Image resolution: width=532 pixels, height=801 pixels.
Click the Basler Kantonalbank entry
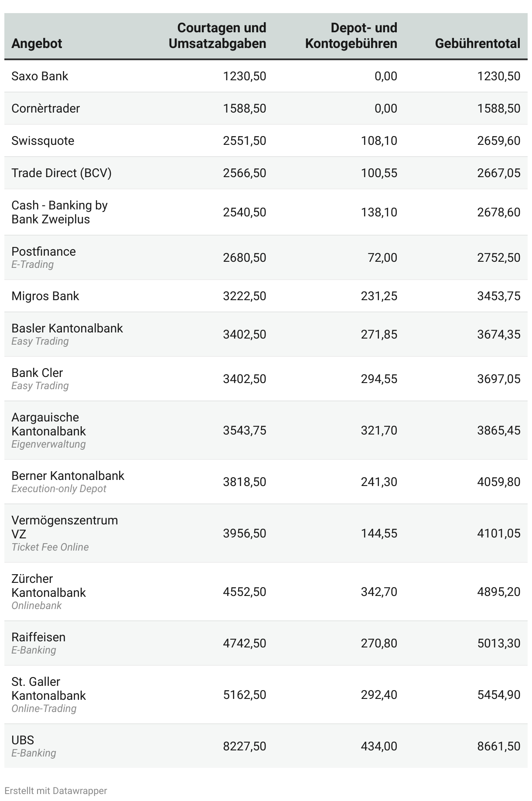pyautogui.click(x=67, y=329)
